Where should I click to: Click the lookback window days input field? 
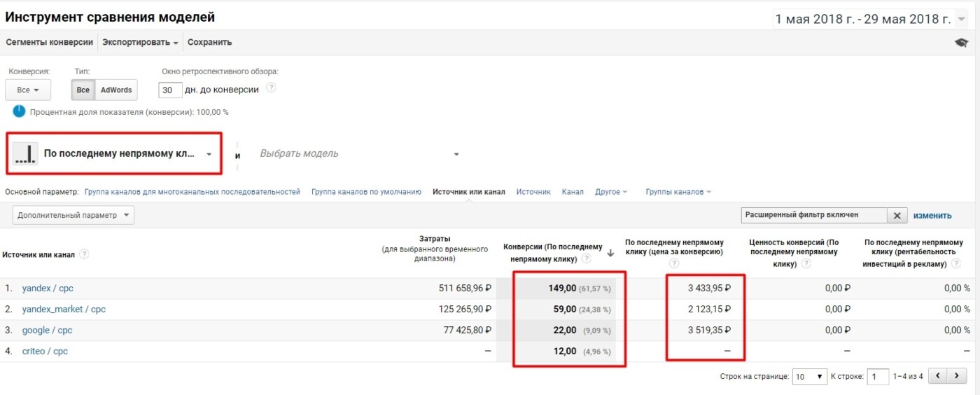click(171, 90)
